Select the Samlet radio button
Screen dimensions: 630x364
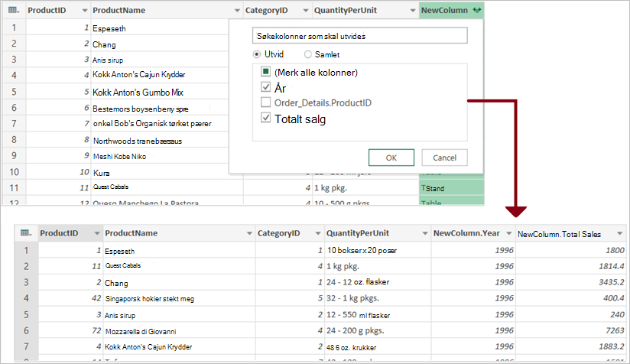pyautogui.click(x=308, y=54)
